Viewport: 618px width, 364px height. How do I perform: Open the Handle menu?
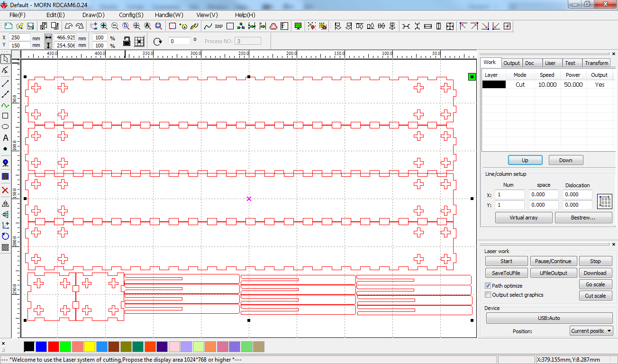[x=169, y=15]
